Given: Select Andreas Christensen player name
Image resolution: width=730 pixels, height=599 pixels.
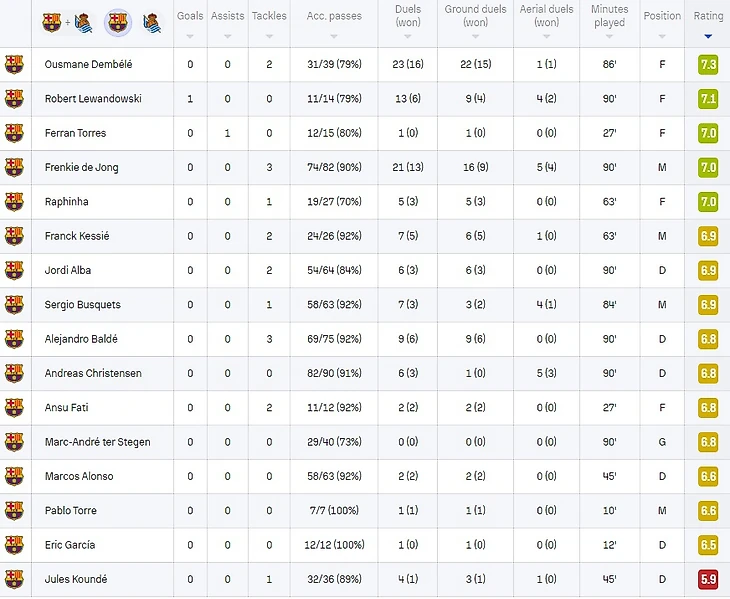Looking at the screenshot, I should 93,373.
